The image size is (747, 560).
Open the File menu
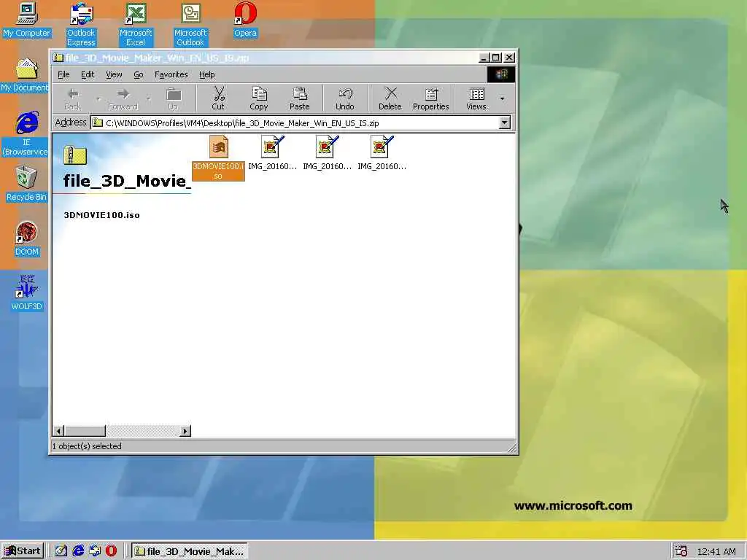[63, 74]
